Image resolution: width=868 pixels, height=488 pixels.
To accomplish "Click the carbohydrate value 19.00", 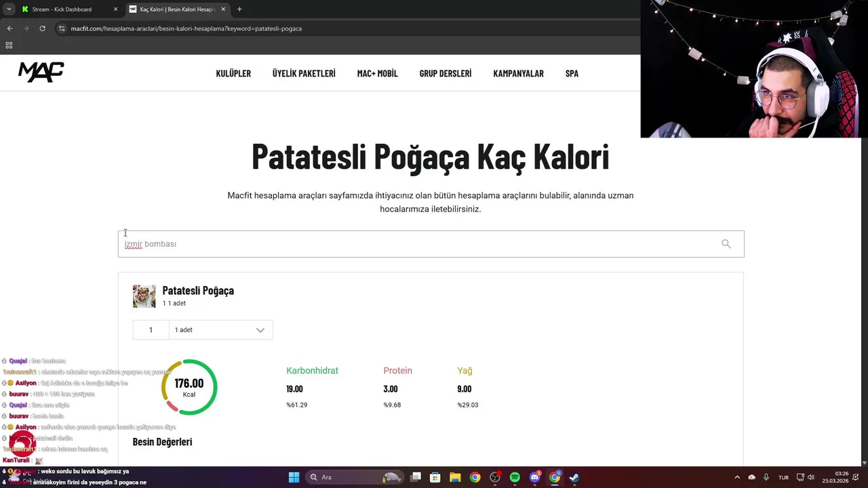I will (294, 389).
